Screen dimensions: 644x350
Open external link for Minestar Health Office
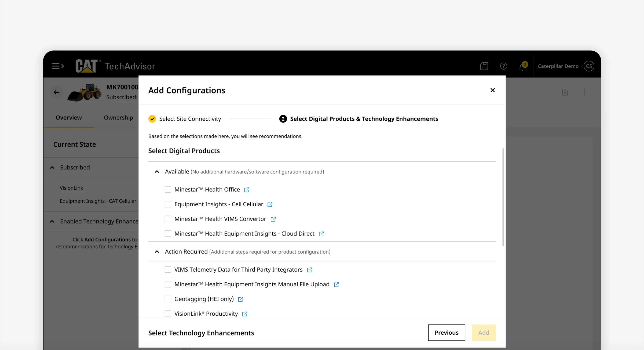pos(247,190)
